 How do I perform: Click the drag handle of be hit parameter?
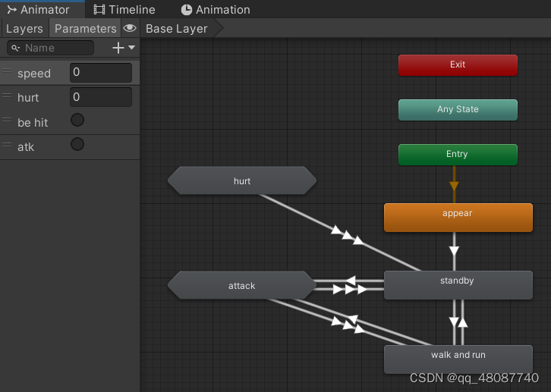(7, 120)
